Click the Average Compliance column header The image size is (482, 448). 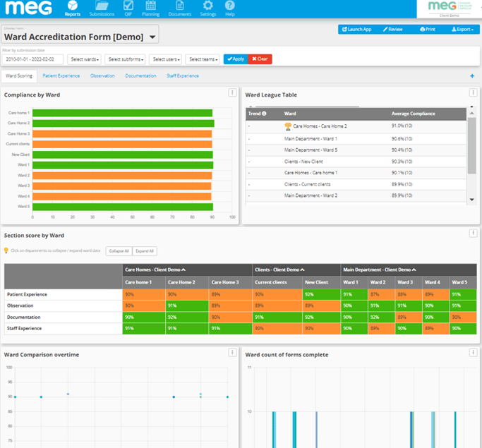tap(413, 114)
